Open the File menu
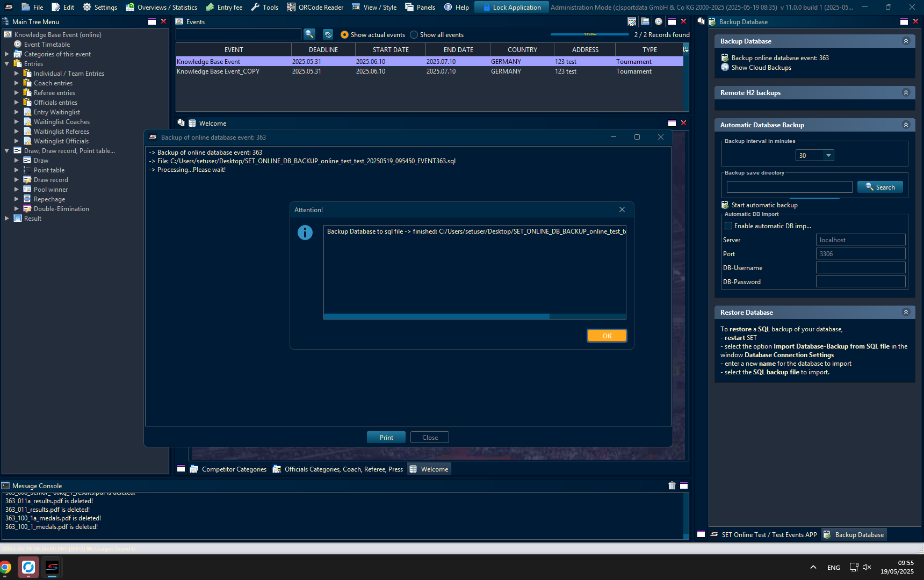924x580 pixels. tap(32, 7)
